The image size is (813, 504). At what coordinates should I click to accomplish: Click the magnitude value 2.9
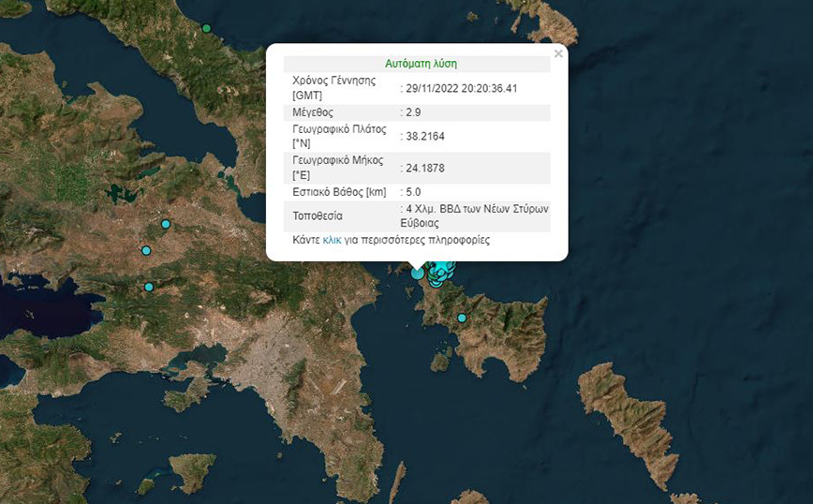(x=414, y=112)
